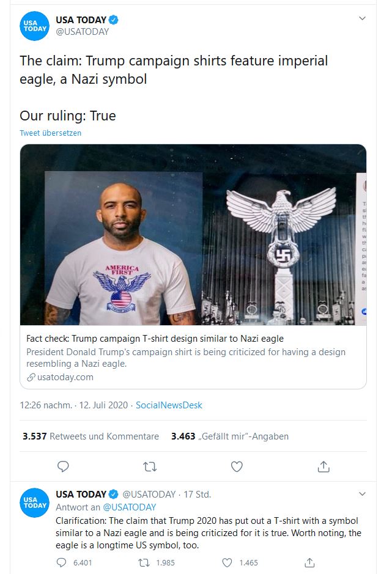View 3.463 Gefällt mir-Angaben list
Viewport: 392px width, 574px height.
pyautogui.click(x=230, y=436)
